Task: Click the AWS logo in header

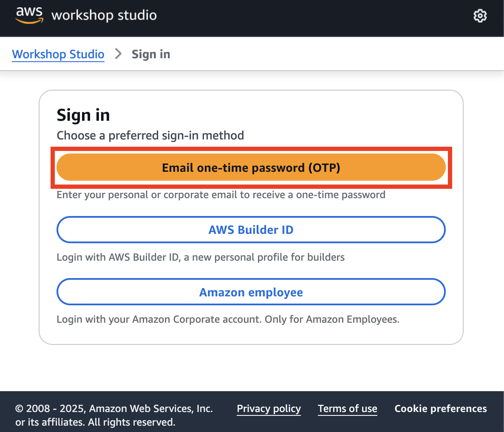Action: click(x=29, y=15)
